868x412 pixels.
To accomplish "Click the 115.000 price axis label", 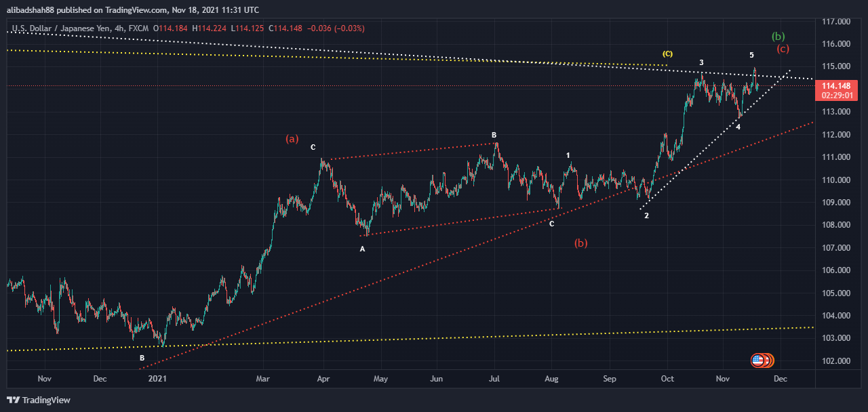I will click(837, 66).
